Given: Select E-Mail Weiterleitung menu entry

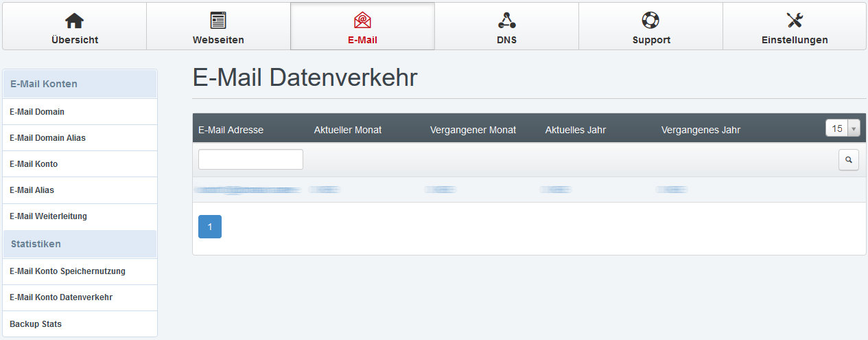Looking at the screenshot, I should (x=48, y=216).
